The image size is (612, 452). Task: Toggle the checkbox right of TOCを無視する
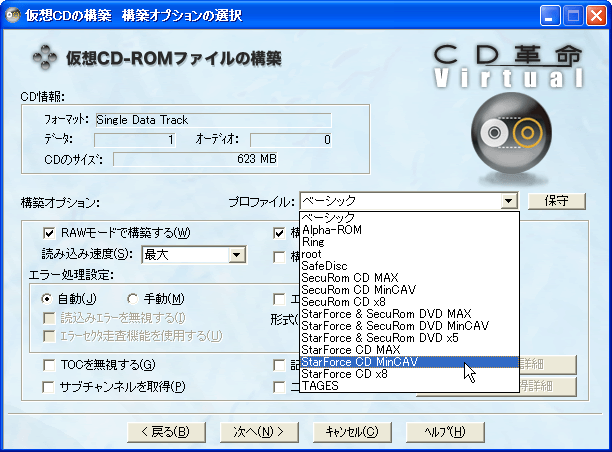click(279, 365)
